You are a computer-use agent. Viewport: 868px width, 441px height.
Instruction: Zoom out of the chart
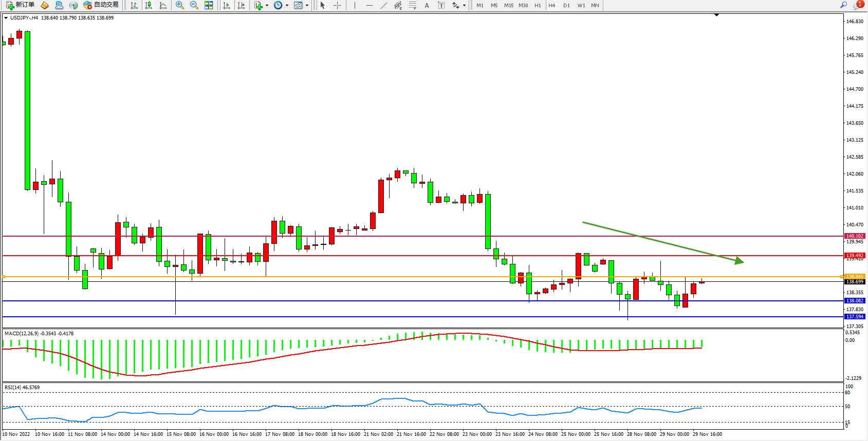point(194,5)
